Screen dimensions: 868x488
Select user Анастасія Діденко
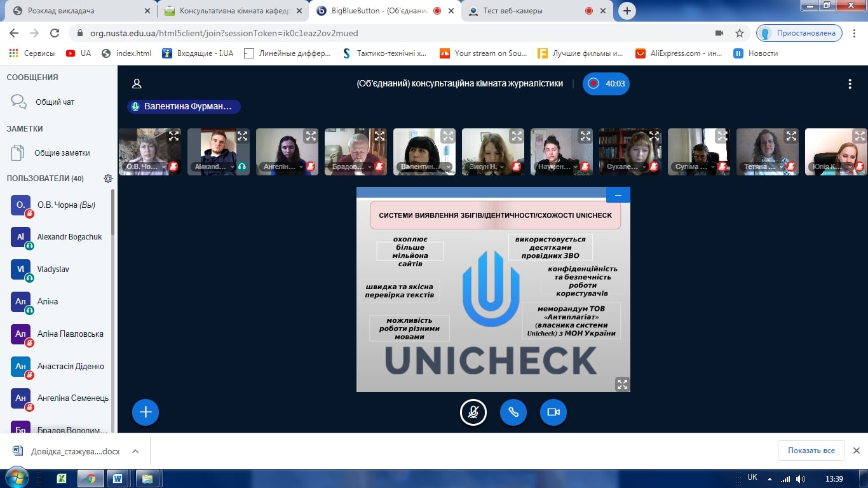[58, 367]
